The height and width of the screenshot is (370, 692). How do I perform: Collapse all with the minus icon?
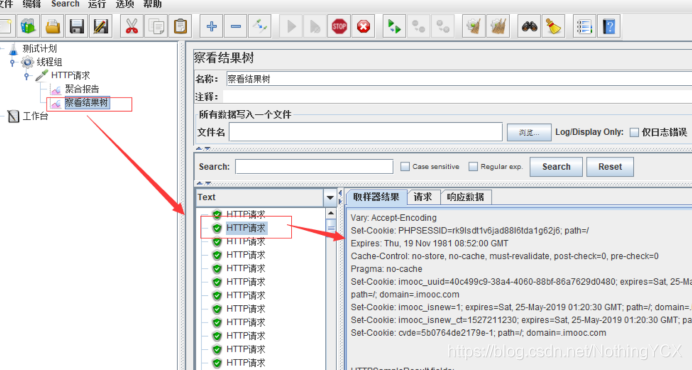236,26
